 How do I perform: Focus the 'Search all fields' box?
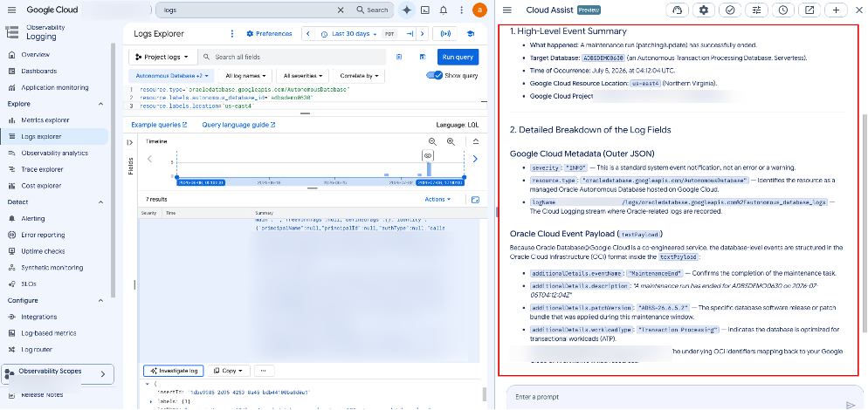(292, 57)
